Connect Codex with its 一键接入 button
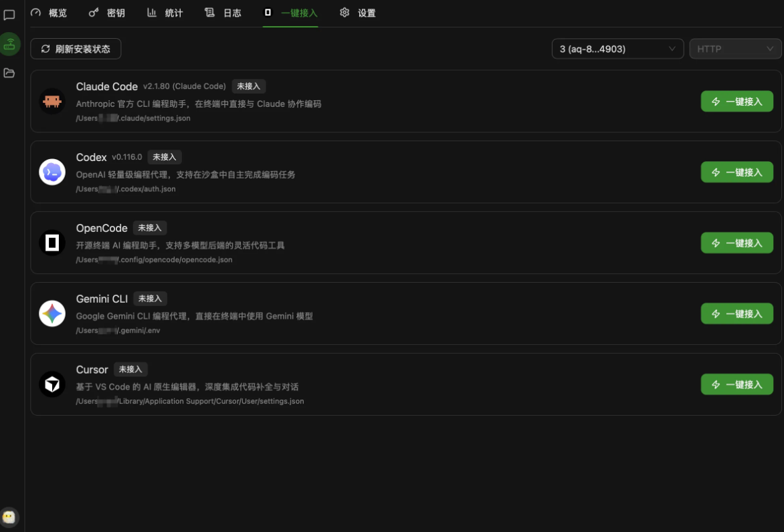The height and width of the screenshot is (532, 784). click(737, 172)
